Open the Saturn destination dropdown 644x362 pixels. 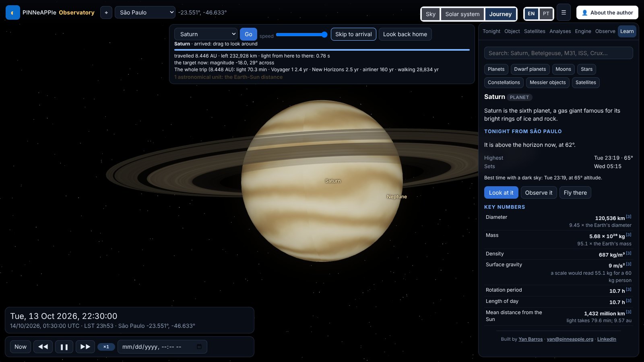pos(206,34)
